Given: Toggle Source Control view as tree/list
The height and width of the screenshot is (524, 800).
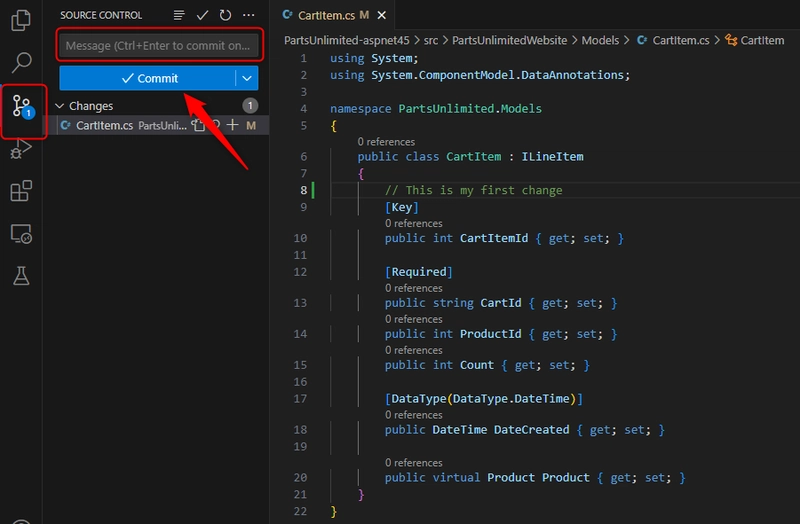Looking at the screenshot, I should pos(179,15).
